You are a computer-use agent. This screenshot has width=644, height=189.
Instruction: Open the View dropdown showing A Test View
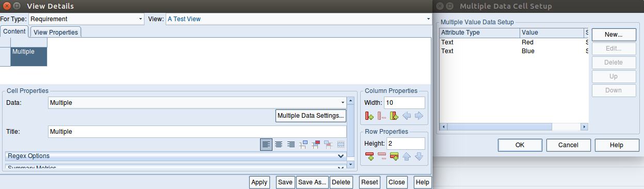(299, 19)
